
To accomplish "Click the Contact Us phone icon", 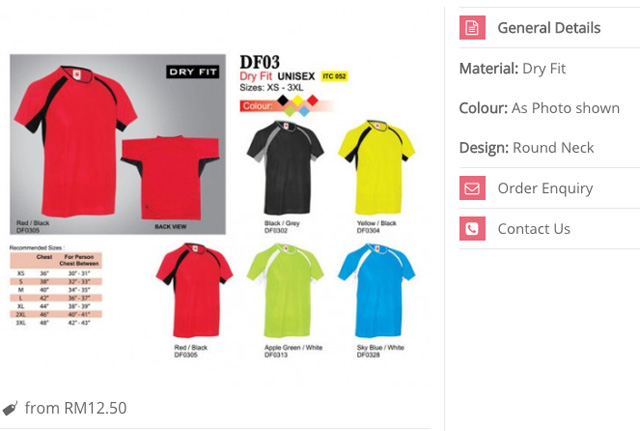I will (x=472, y=229).
